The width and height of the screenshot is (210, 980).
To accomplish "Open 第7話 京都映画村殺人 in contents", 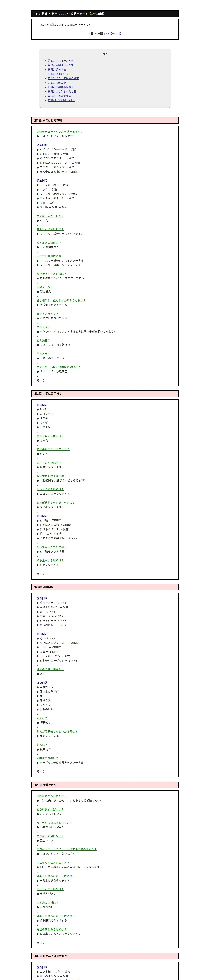I will [61, 87].
